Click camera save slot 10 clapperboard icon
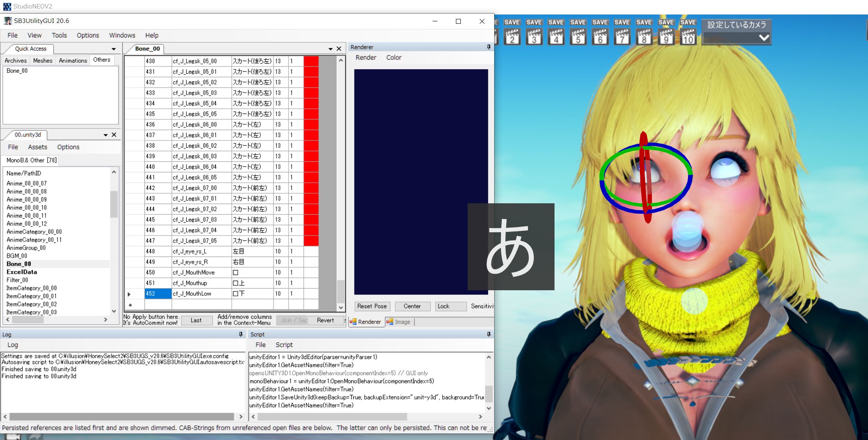The height and width of the screenshot is (440, 868). click(x=688, y=37)
